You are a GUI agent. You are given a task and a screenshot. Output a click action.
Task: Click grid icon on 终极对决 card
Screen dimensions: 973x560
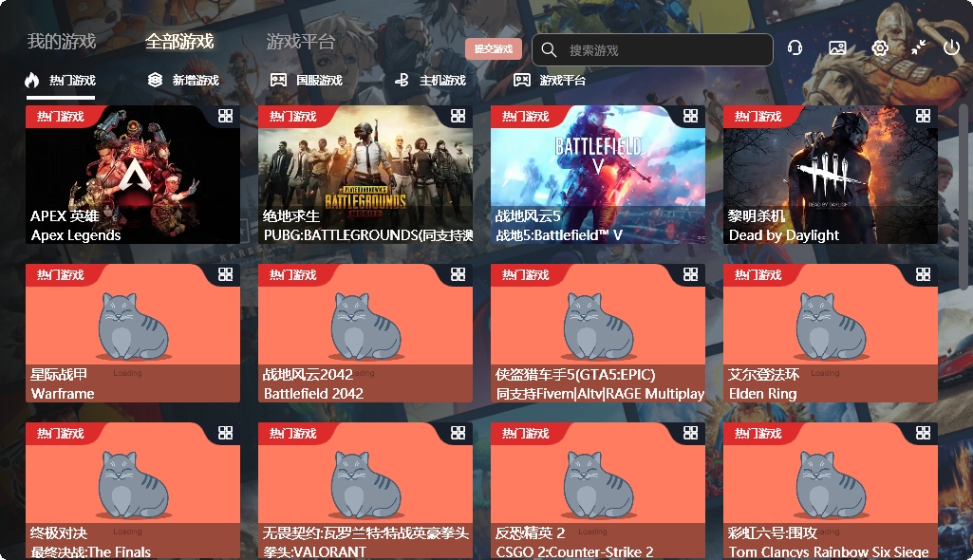point(225,433)
